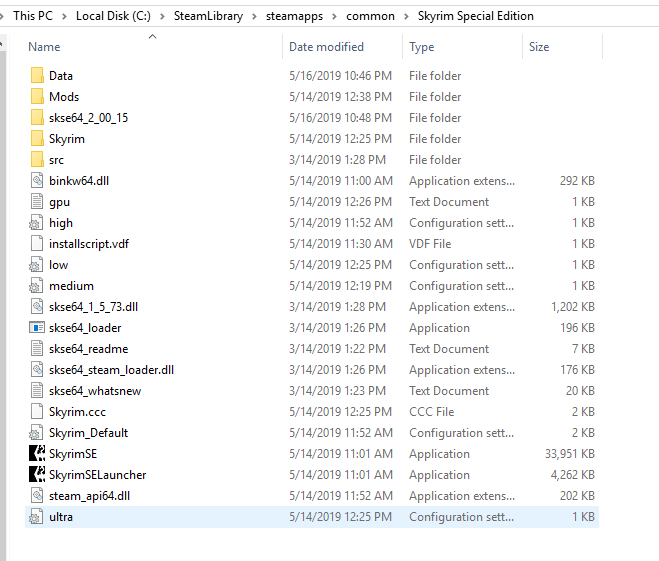Image resolution: width=659 pixels, height=561 pixels.
Task: Click the 1,202 KB size cell
Action: (x=573, y=307)
